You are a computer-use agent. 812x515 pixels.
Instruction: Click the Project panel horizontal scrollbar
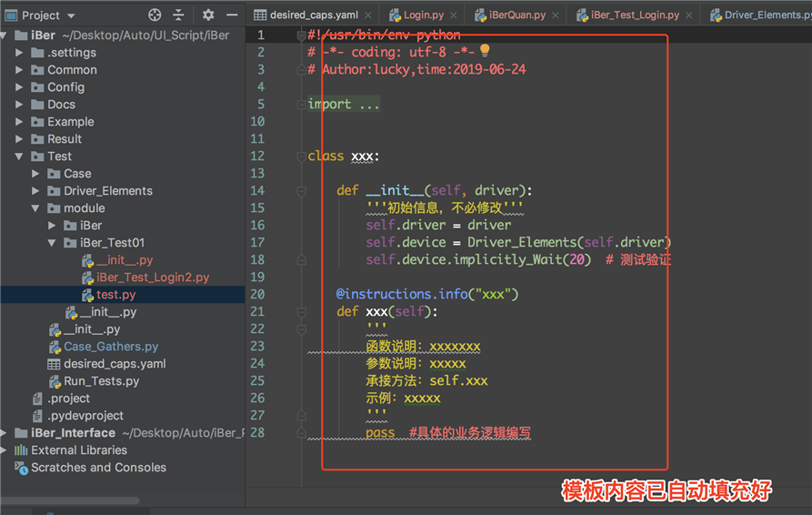pos(73,500)
